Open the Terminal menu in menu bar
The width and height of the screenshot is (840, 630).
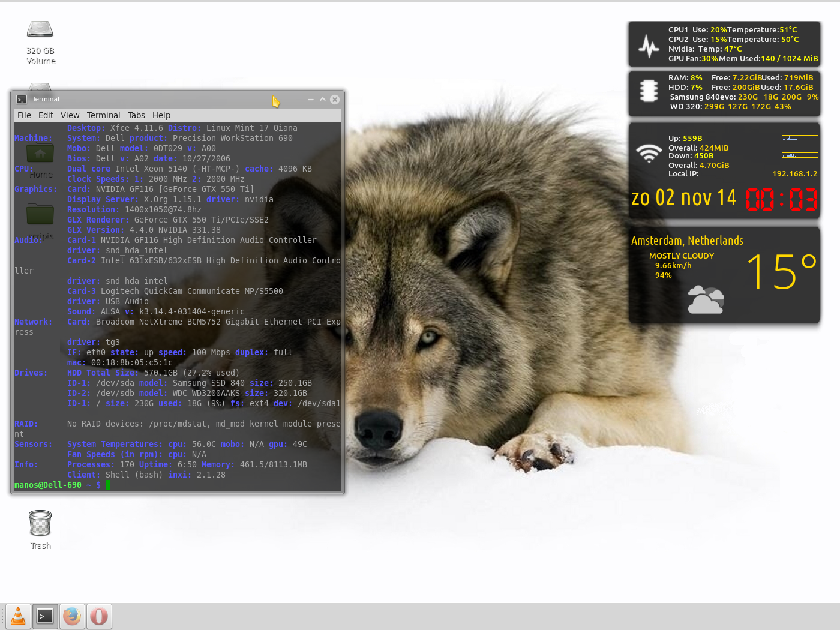(103, 115)
